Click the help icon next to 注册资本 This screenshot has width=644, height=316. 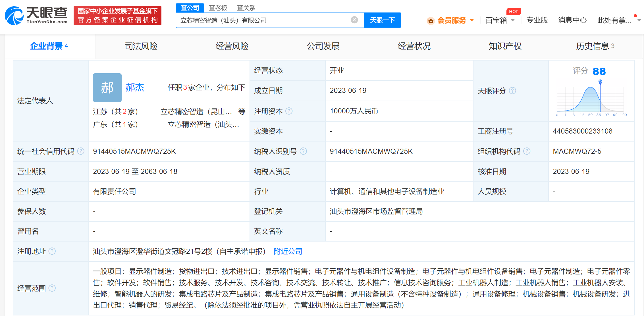click(289, 111)
